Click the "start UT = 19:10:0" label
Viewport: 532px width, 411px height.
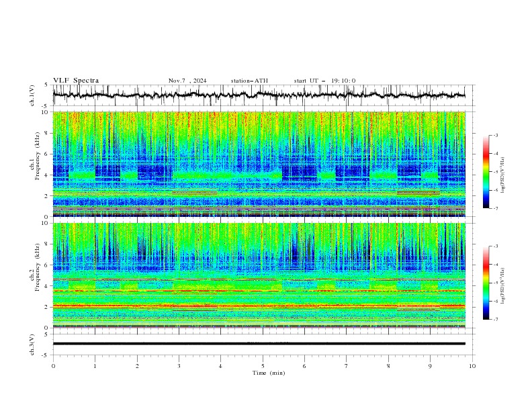pos(324,81)
